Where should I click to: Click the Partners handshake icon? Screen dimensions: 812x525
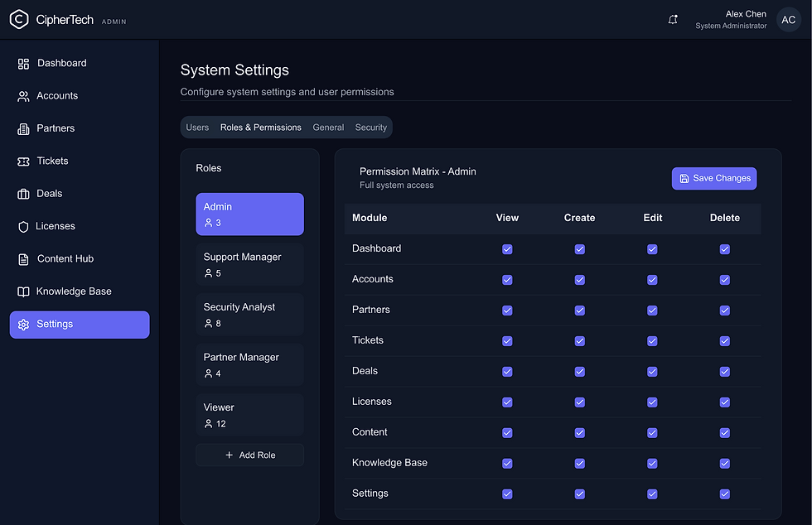tap(23, 128)
